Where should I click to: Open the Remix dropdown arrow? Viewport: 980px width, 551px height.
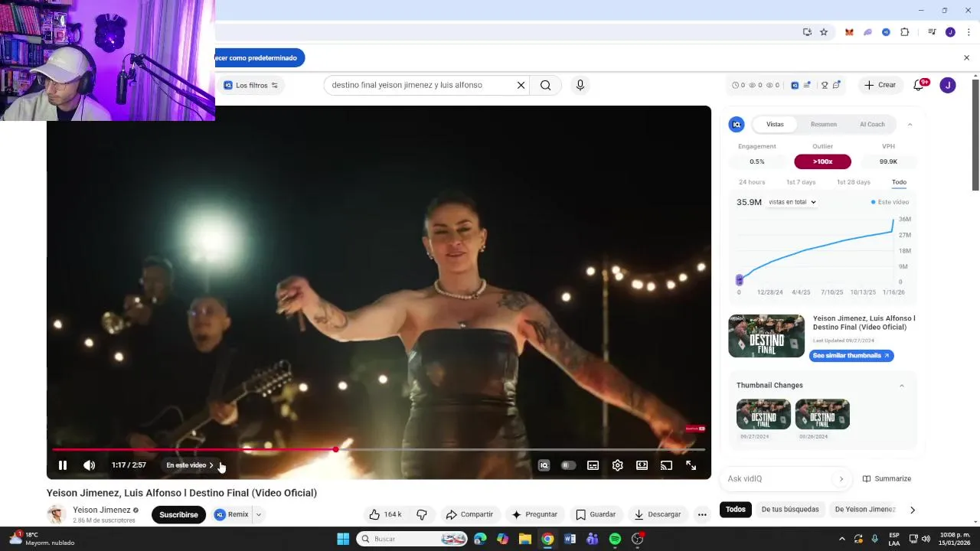click(258, 515)
